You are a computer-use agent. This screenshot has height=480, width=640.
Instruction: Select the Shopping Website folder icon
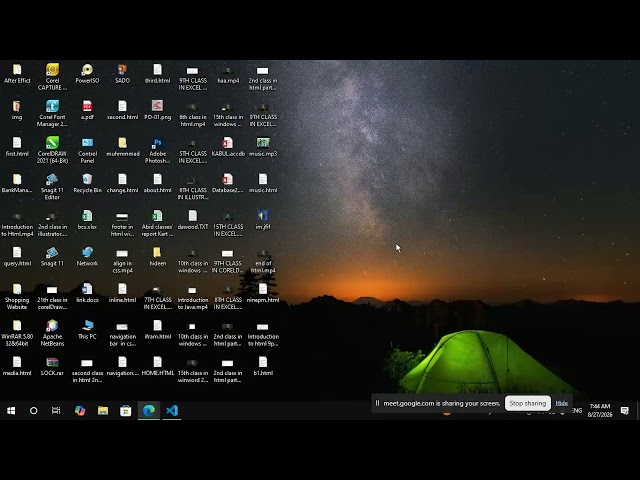(17, 296)
